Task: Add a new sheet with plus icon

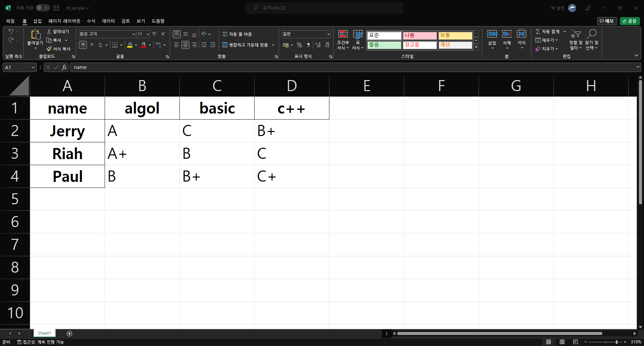Action: tap(69, 333)
